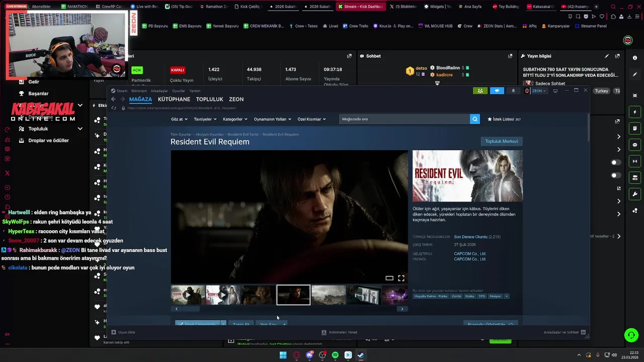Toggle fullscreen on the game video player
Screen dimensions: 644x362
click(x=401, y=278)
